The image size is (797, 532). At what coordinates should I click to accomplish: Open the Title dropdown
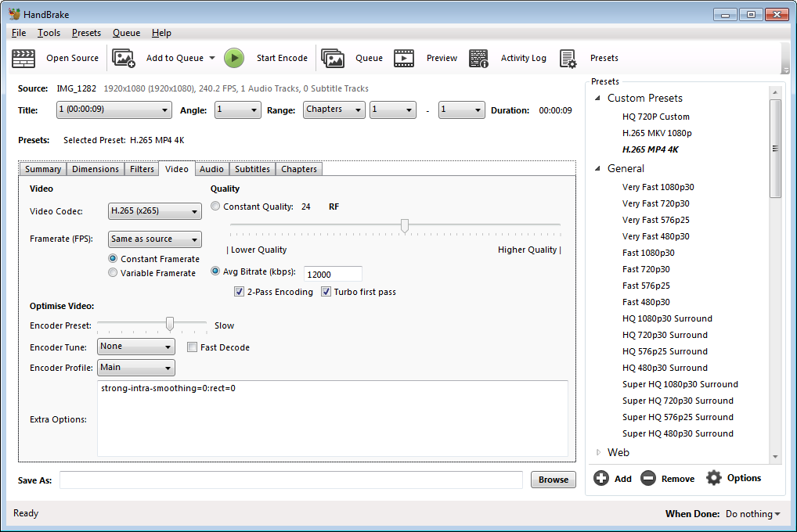114,110
